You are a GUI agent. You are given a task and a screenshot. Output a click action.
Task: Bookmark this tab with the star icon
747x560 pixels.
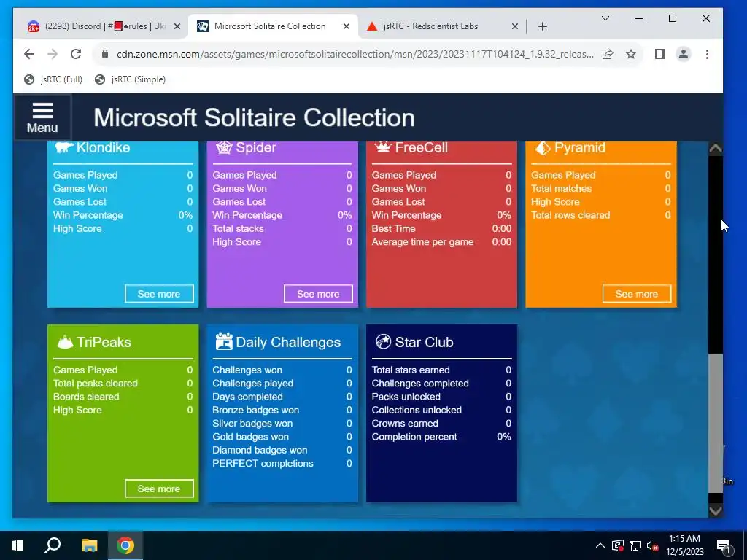point(631,54)
